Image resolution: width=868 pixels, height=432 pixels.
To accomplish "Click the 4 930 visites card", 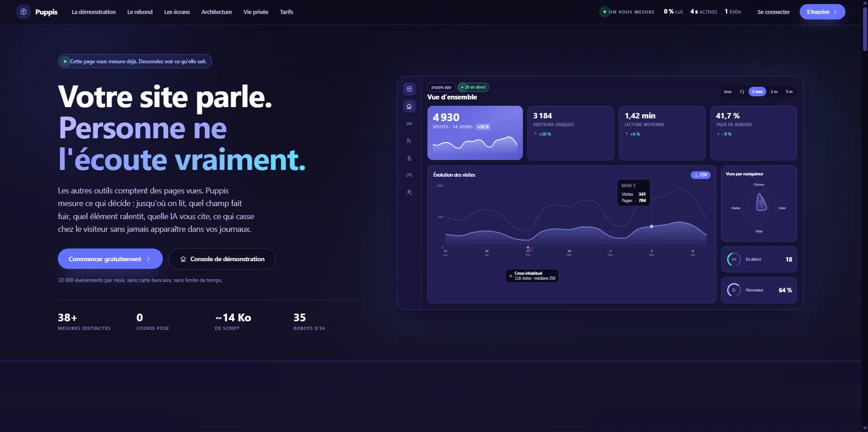I will (475, 133).
